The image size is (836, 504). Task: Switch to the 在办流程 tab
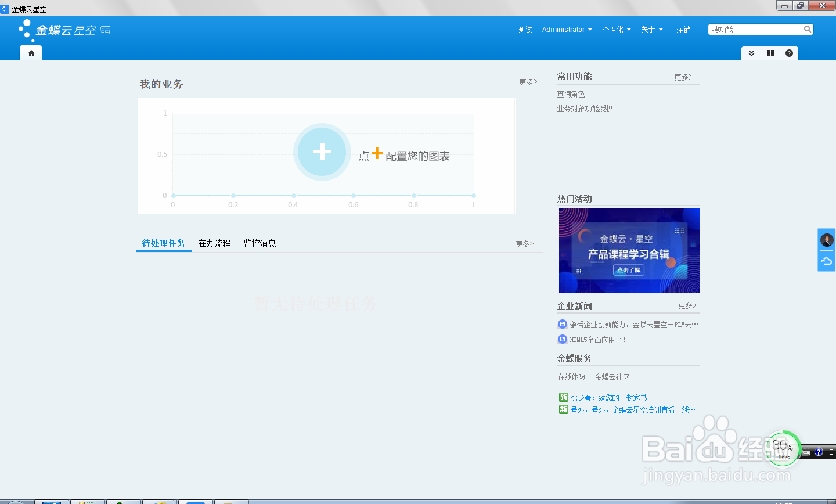(x=214, y=243)
